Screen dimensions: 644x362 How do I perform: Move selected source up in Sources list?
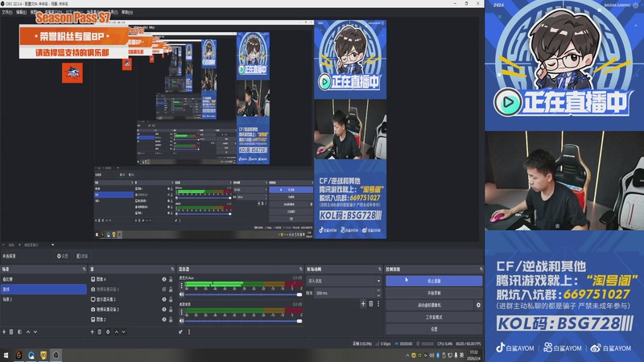click(x=116, y=331)
